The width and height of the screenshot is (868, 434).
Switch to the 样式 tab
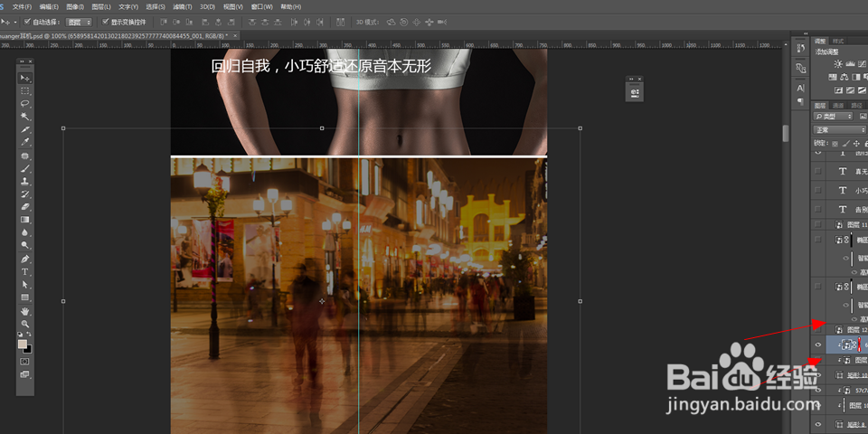click(x=838, y=41)
